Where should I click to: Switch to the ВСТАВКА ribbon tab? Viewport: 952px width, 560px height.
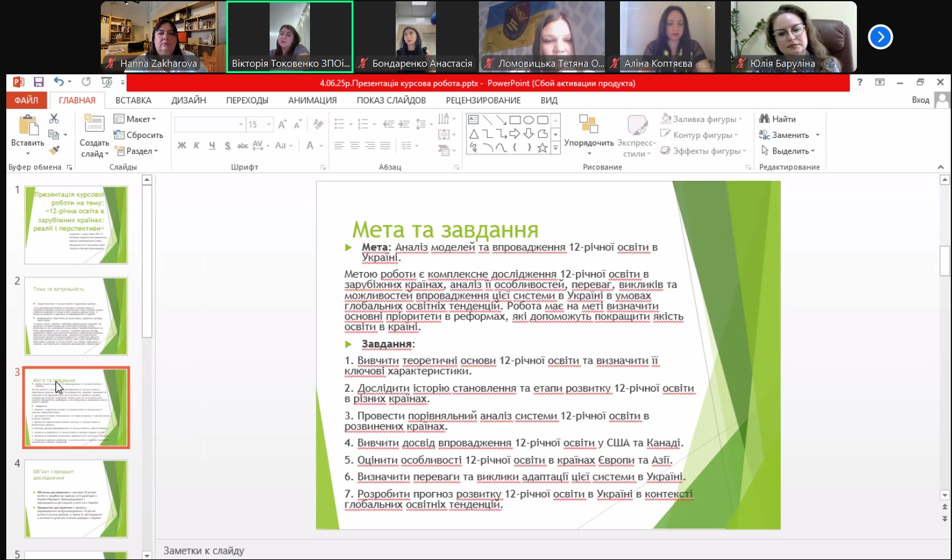[x=133, y=100]
